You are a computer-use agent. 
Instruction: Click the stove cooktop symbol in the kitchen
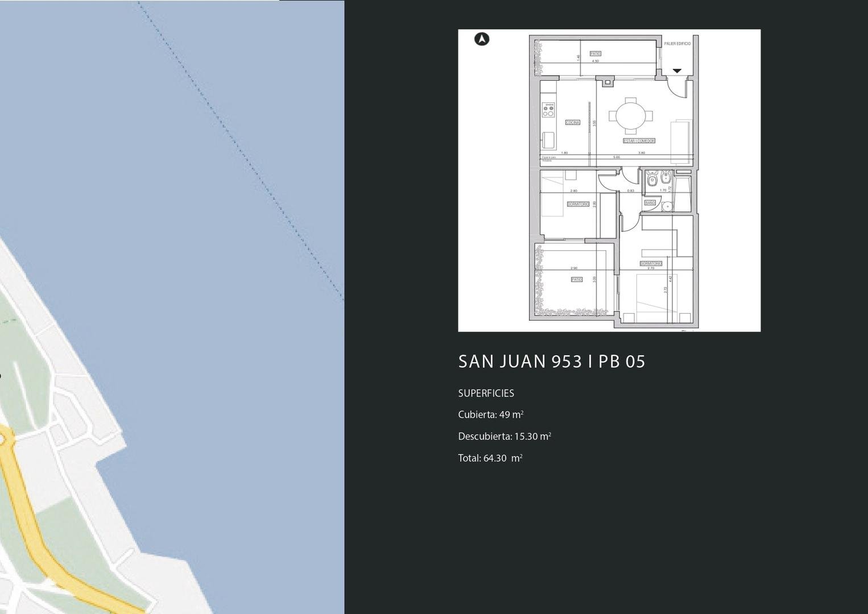point(548,109)
